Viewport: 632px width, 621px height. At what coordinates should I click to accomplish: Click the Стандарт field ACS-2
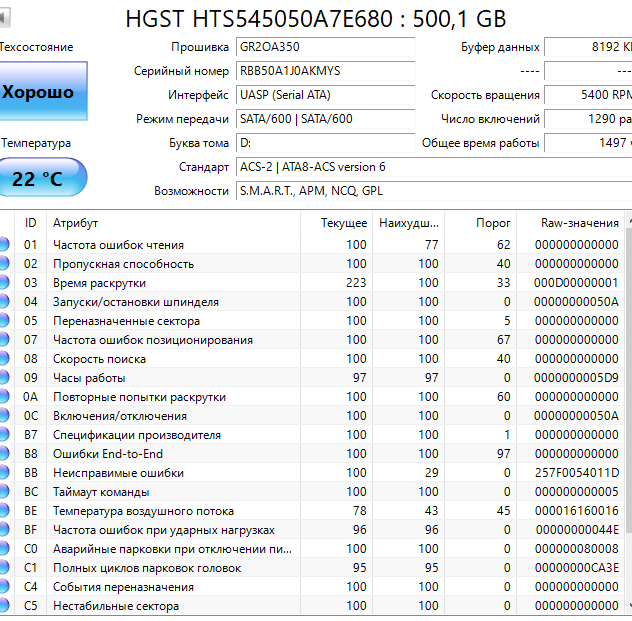pos(434,167)
